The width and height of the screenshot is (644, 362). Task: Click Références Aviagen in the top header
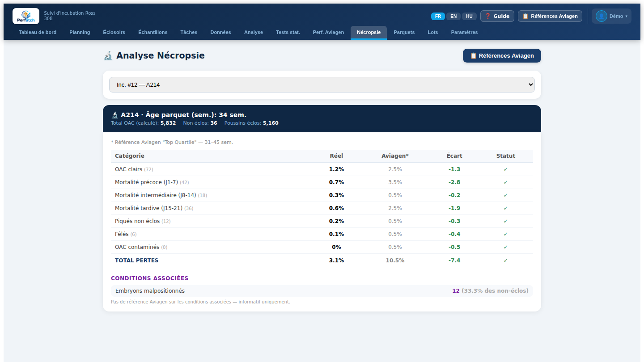pos(550,16)
